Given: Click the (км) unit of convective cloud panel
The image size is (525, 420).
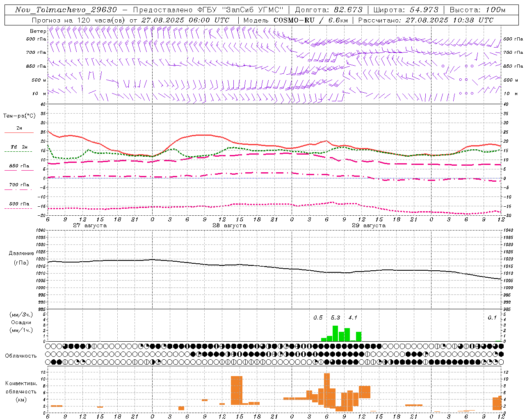Looking at the screenshot, I should tap(21, 399).
